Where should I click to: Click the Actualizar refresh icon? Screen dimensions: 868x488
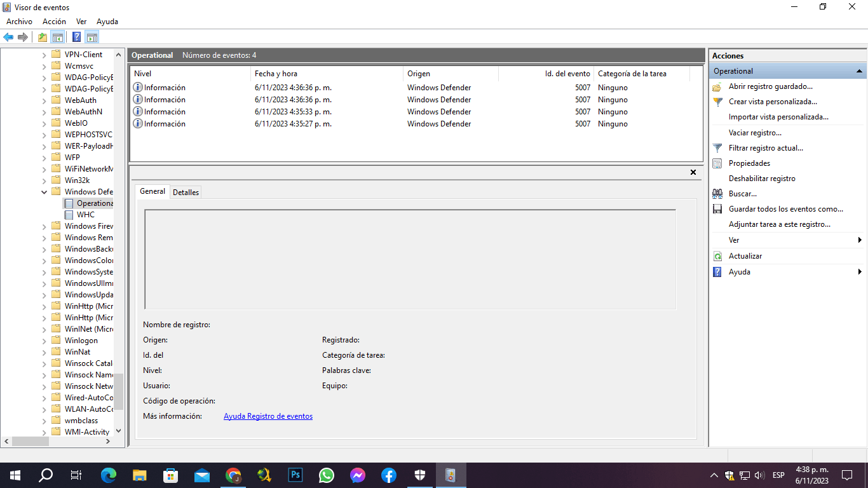click(x=717, y=256)
